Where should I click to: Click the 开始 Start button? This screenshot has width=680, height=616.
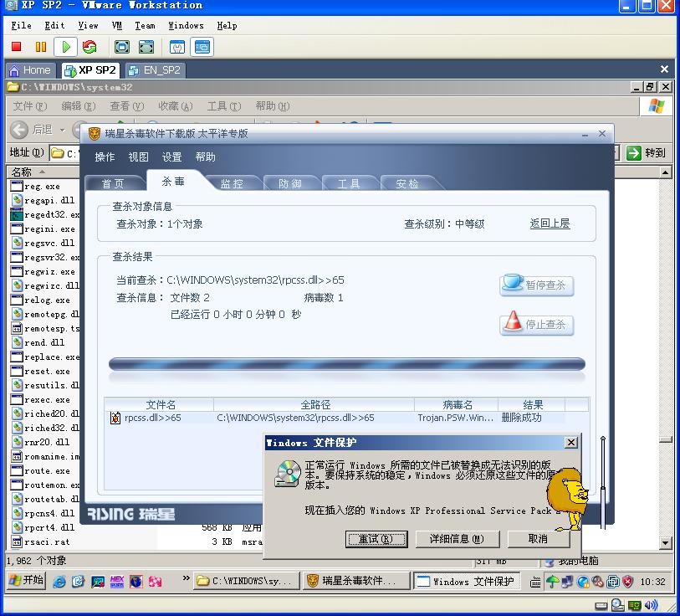(27, 580)
